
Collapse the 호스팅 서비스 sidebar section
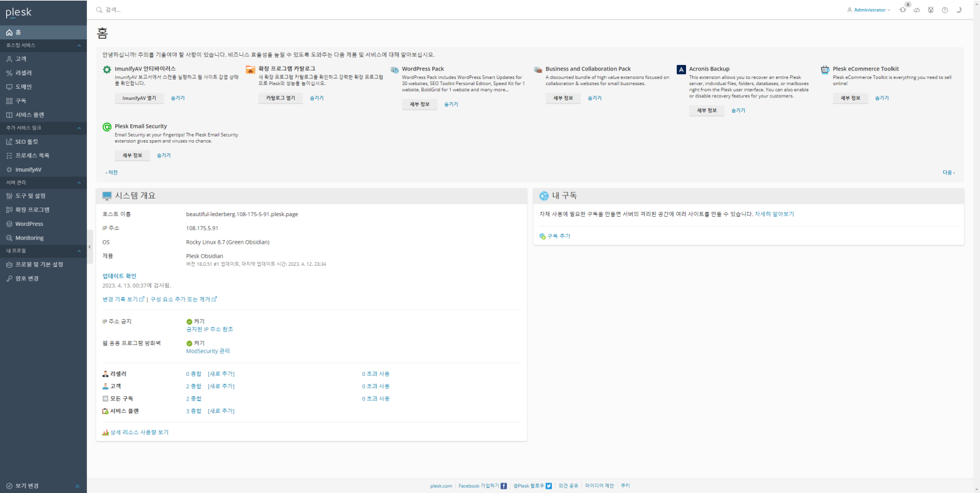coord(79,45)
